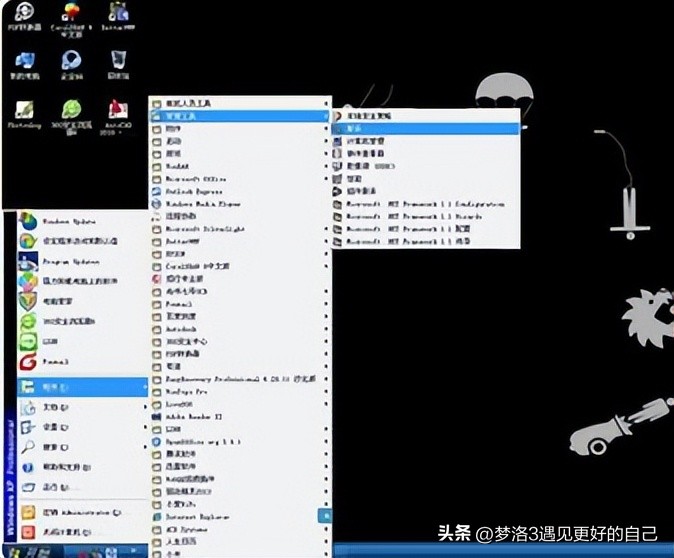
Task: Click the shield icon entry in Start menu
Action: (x=82, y=301)
